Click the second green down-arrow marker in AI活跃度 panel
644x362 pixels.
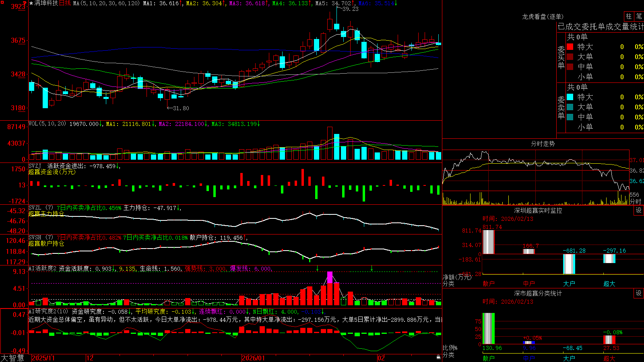coord(372,268)
